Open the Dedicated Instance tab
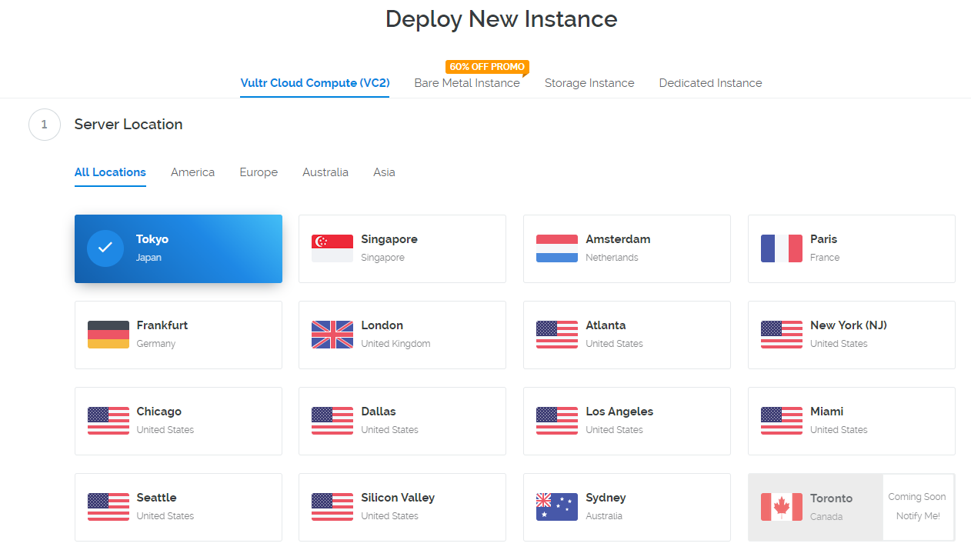The image size is (971, 560). [x=710, y=83]
